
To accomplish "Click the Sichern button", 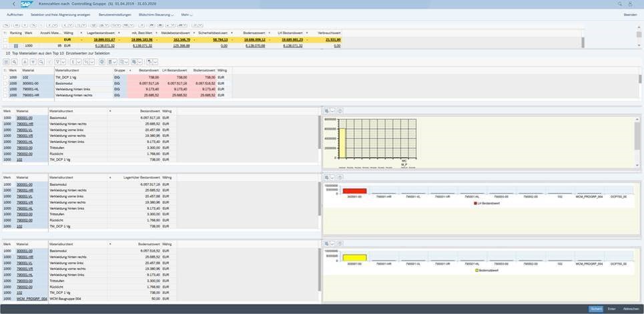I will point(595,309).
